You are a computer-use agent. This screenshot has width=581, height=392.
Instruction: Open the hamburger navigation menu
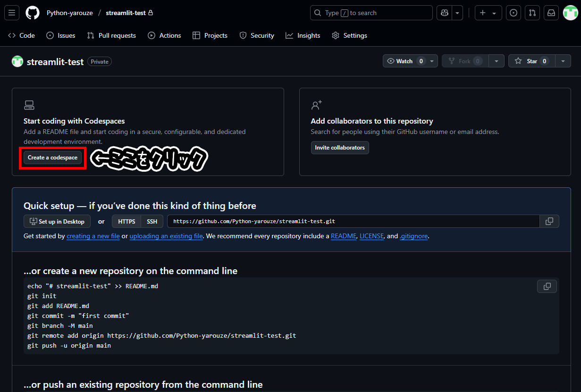12,13
